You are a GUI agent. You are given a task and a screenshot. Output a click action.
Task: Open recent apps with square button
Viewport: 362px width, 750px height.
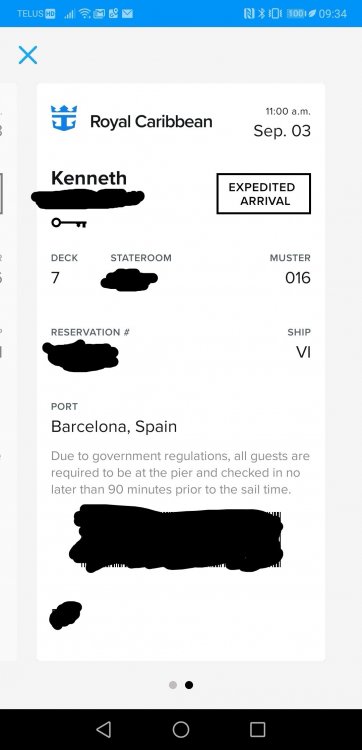pos(258,729)
